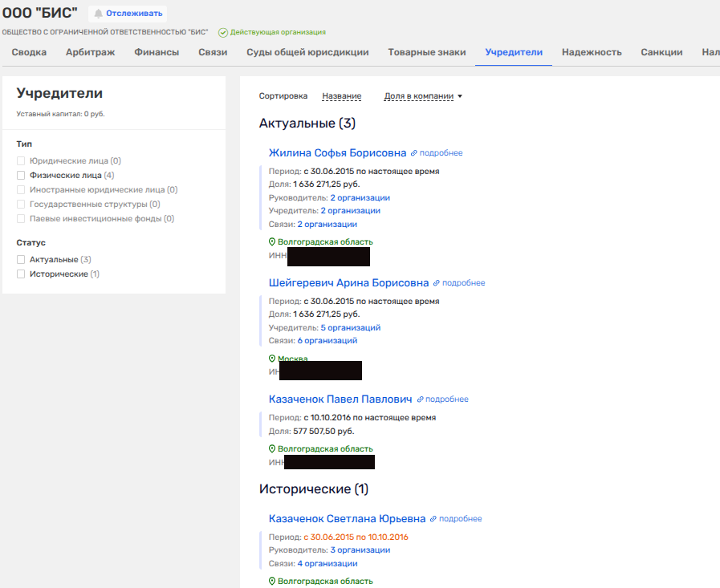The width and height of the screenshot is (720, 588).
Task: Click Казаченок Светлана's 3 организаций link
Action: point(360,549)
